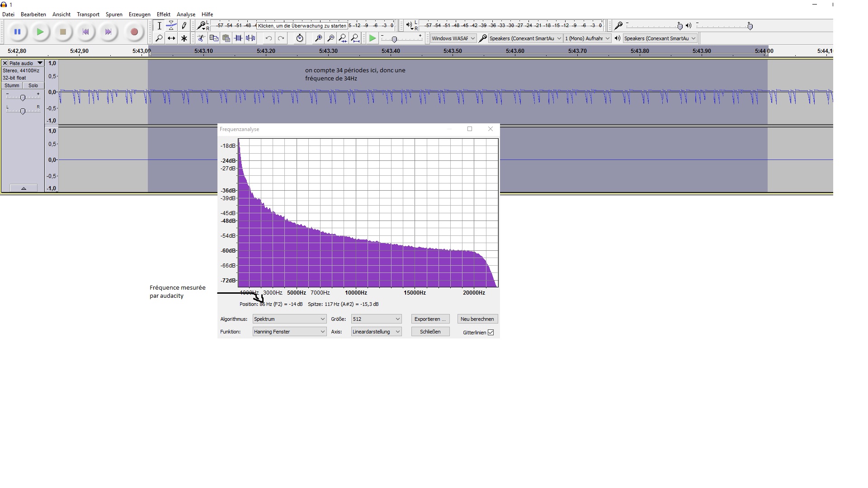Click the Exportieren button

pyautogui.click(x=430, y=319)
